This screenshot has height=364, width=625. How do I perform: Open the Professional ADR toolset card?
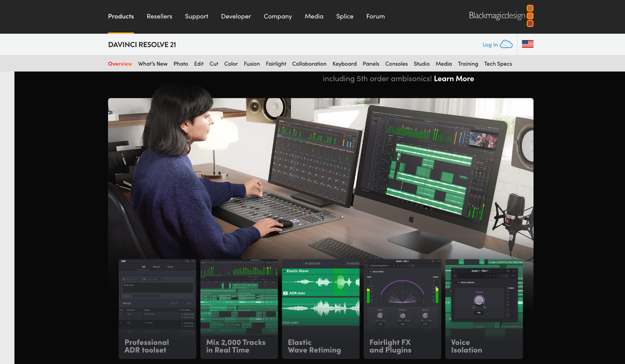[x=157, y=309]
